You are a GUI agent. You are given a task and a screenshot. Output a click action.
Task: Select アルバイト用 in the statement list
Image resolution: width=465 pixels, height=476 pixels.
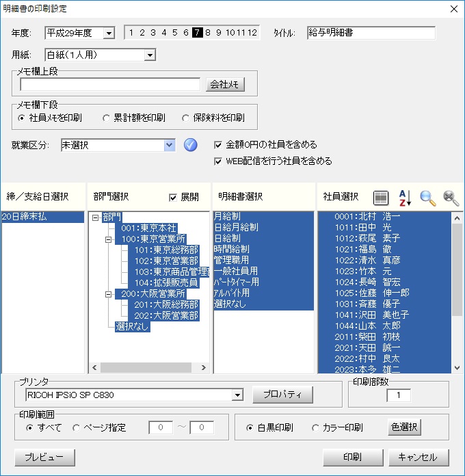tap(263, 293)
